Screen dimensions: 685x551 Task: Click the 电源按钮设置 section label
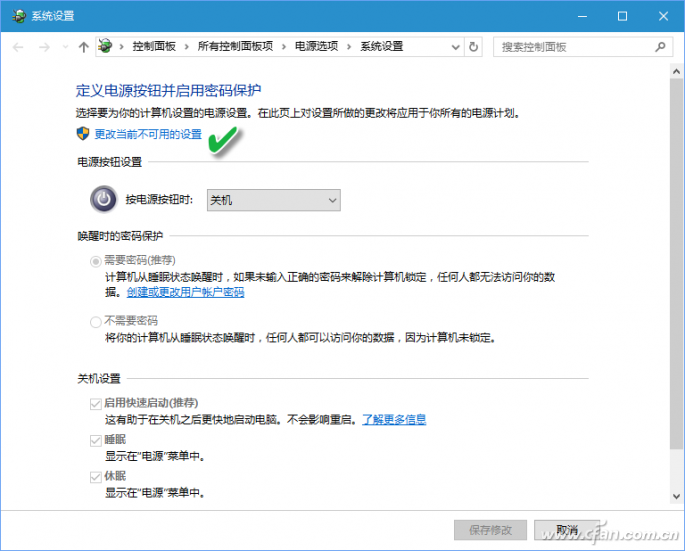point(110,162)
